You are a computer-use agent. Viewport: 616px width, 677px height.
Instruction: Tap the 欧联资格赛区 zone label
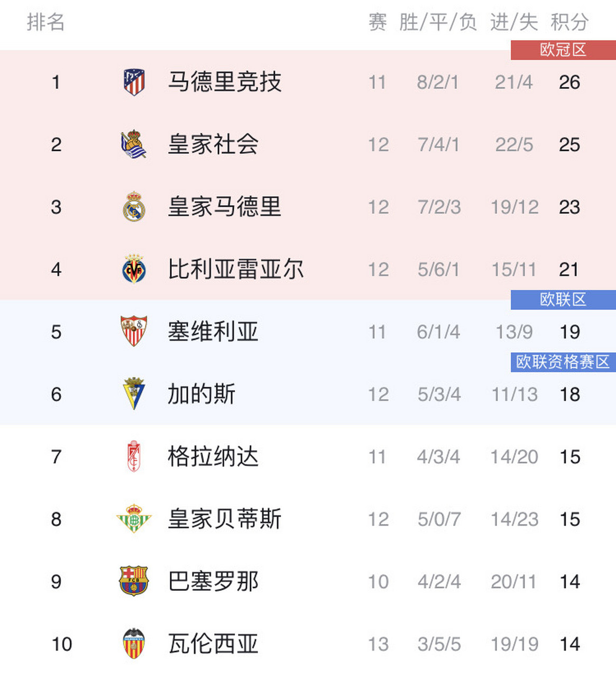[563, 362]
